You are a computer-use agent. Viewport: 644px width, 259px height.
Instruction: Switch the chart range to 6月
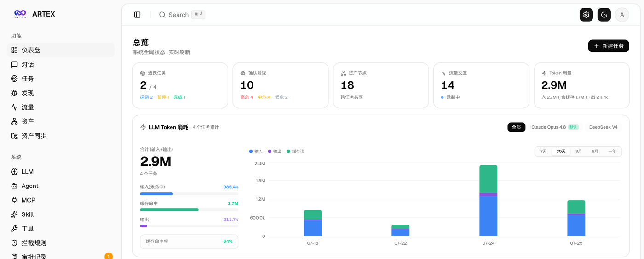pyautogui.click(x=595, y=151)
